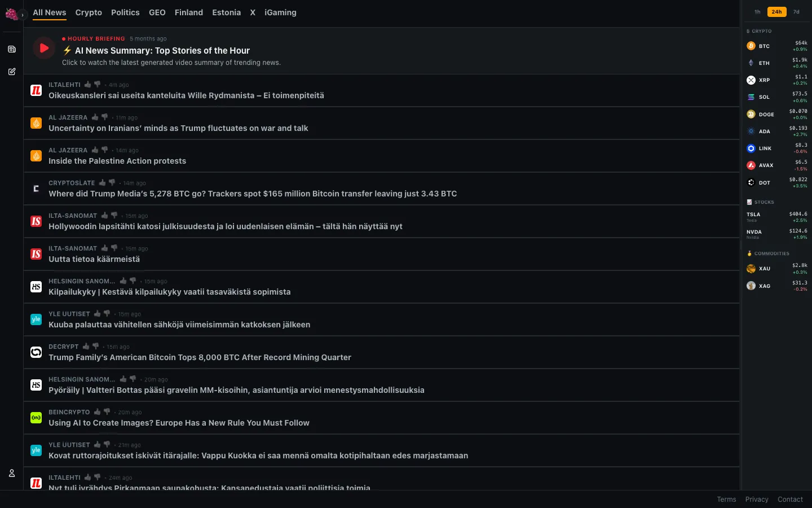
Task: Dislike the Uutta tietoa käärmeistä story
Action: 114,248
